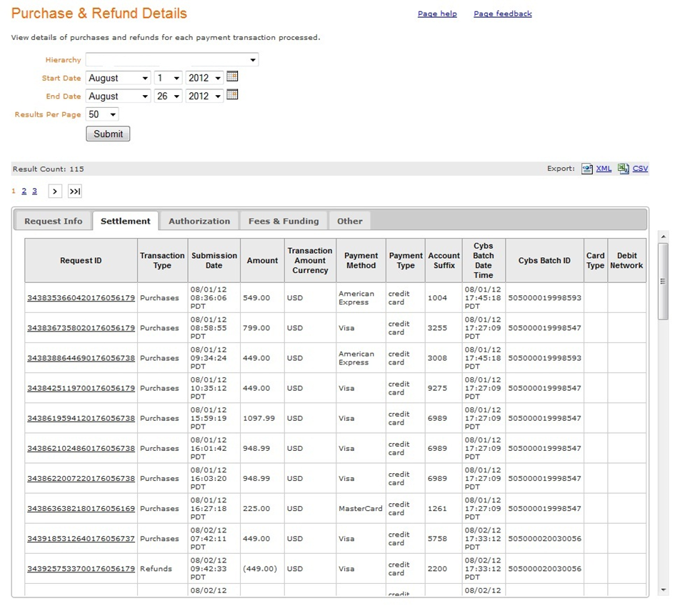Open Start Date day dropdown
The height and width of the screenshot is (616, 690).
coord(168,78)
